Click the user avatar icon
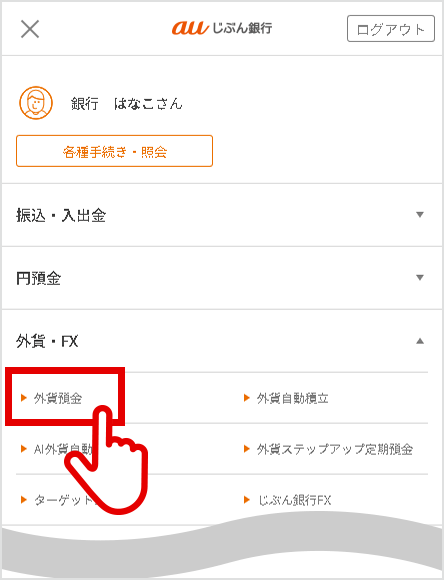 (36, 103)
